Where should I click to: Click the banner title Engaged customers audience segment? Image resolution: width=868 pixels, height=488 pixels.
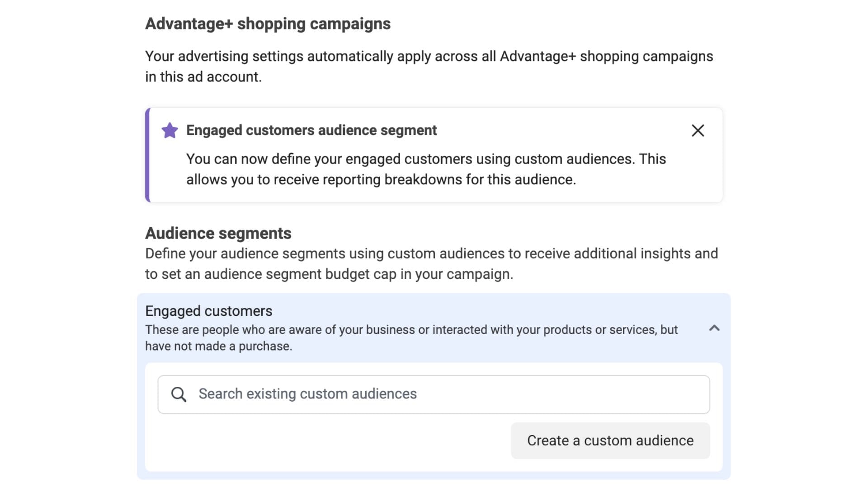(311, 131)
